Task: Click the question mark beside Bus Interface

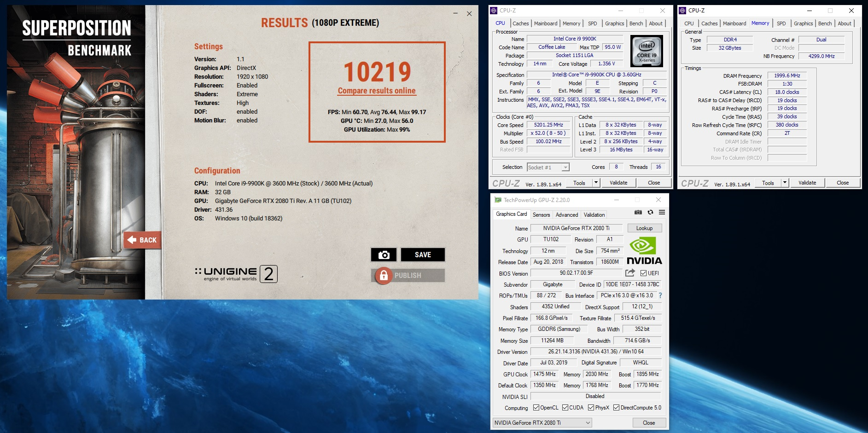Action: [x=660, y=295]
